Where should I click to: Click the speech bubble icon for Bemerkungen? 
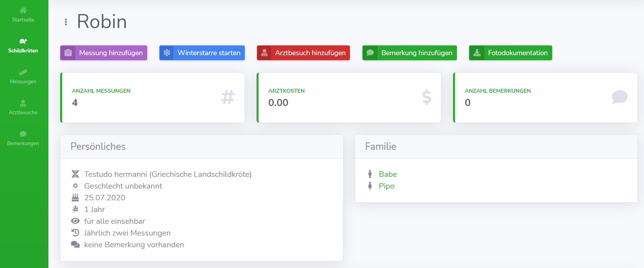coord(23,134)
